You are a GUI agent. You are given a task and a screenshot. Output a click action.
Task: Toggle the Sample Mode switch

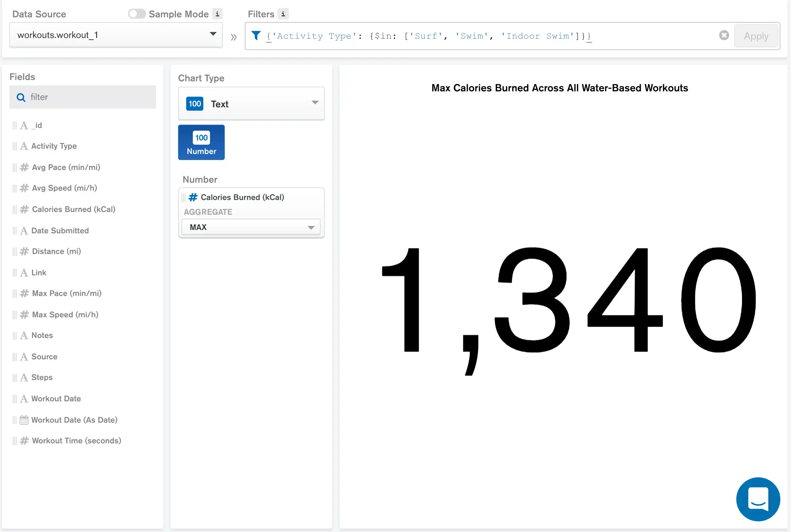pyautogui.click(x=137, y=14)
